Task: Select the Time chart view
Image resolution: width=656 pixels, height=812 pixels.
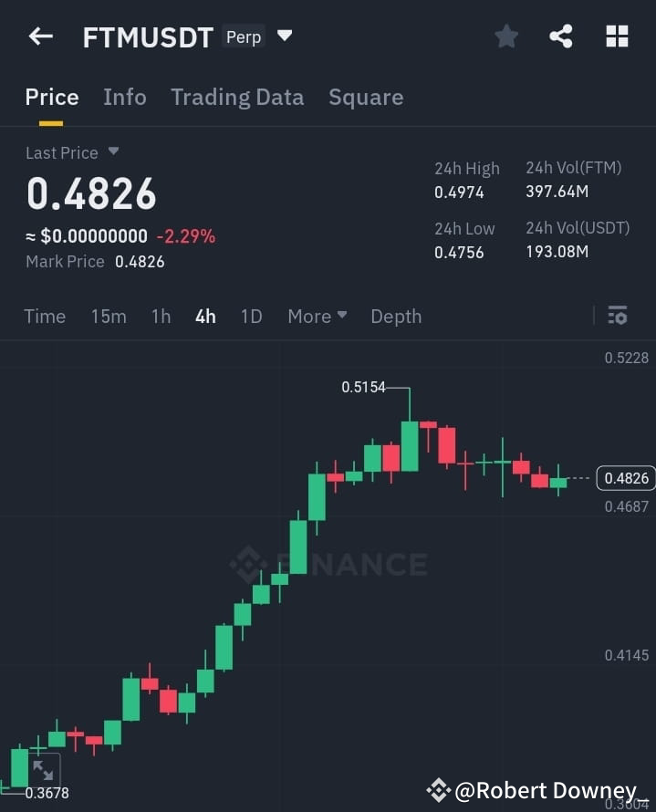Action: [x=45, y=316]
